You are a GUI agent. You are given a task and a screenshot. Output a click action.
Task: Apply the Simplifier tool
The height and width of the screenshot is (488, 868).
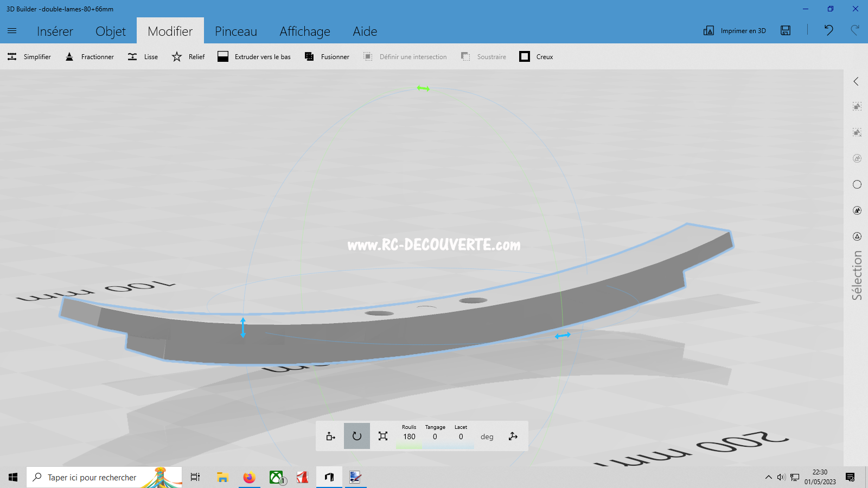click(x=29, y=56)
